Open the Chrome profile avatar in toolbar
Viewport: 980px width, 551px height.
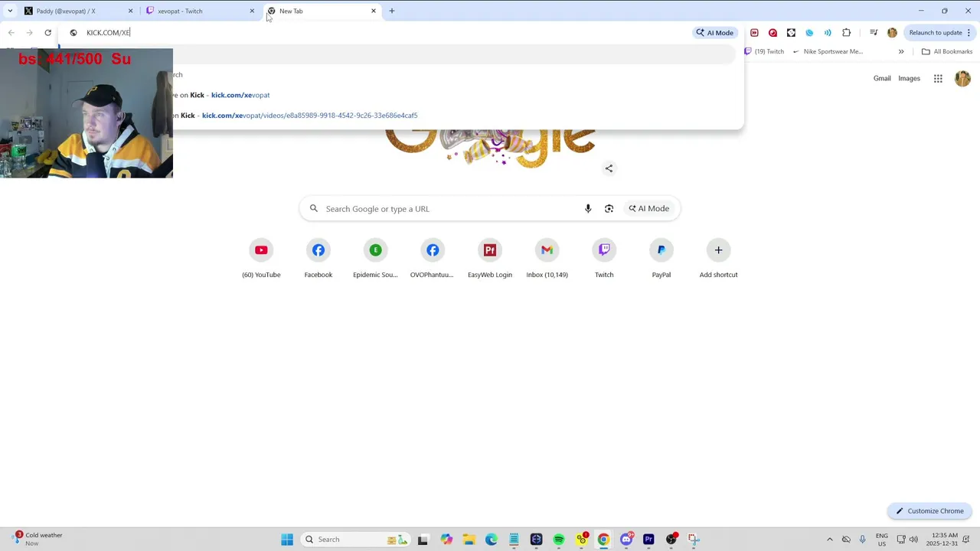click(892, 32)
